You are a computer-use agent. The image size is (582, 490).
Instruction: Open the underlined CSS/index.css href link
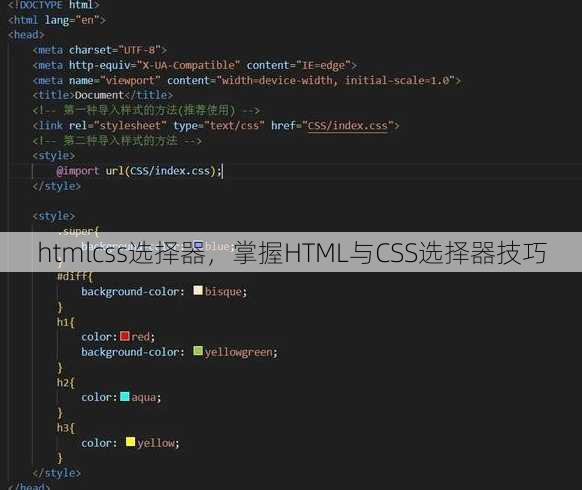click(x=348, y=125)
